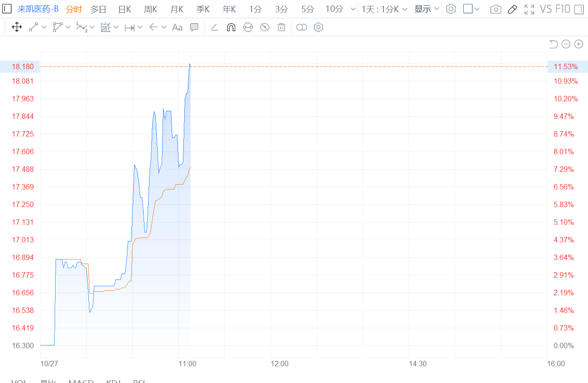This screenshot has height=383, width=588.
Task: Switch to 日K tab
Action: [125, 9]
